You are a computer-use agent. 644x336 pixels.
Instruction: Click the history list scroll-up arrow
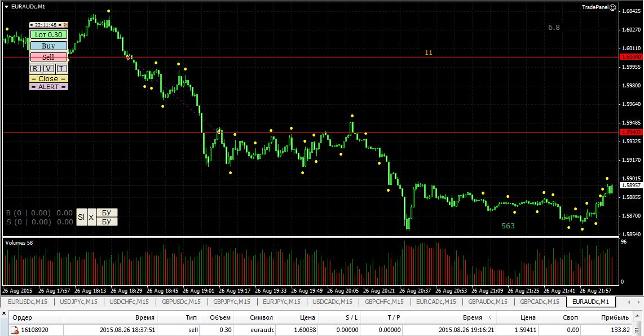[x=637, y=317]
